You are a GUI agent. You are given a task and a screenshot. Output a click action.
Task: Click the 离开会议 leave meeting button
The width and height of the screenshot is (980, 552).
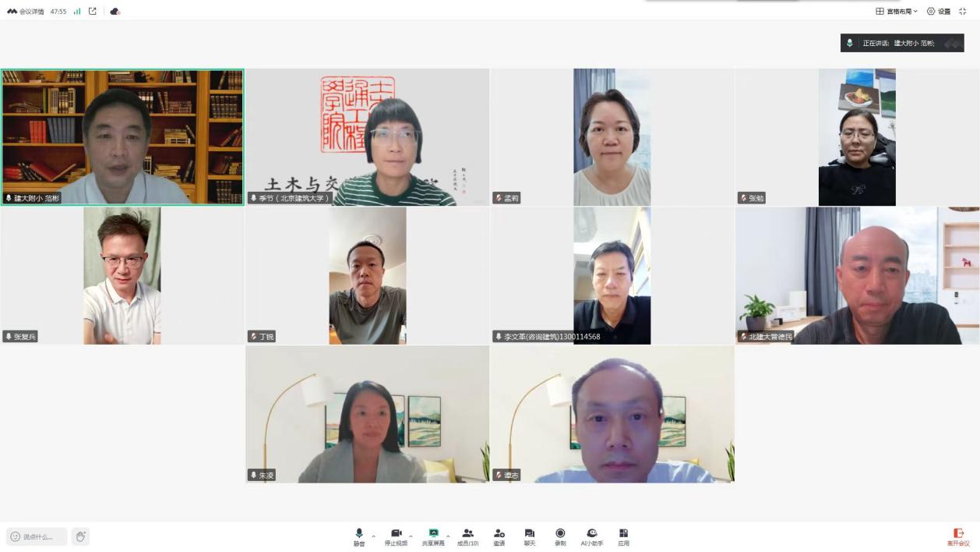pyautogui.click(x=958, y=536)
